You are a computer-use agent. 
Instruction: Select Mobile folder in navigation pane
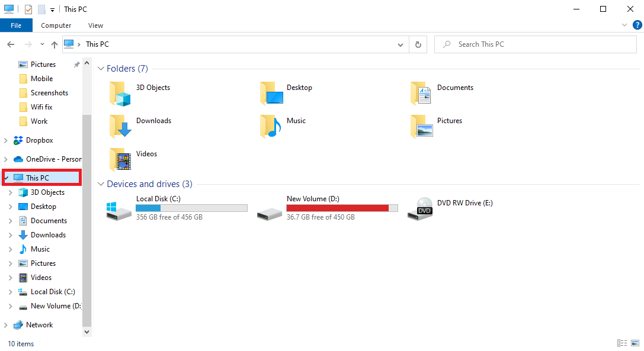coord(41,79)
